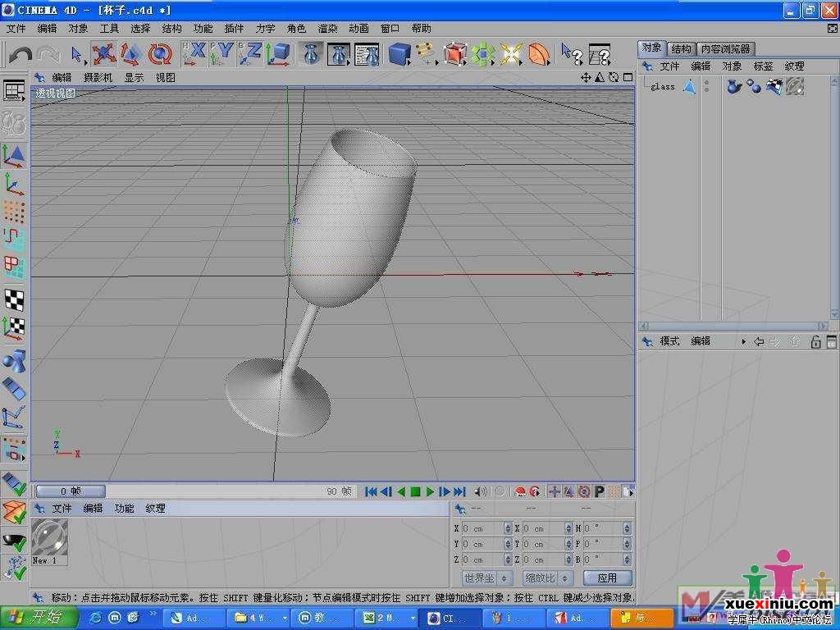Open the 显示 menu in the viewport

tap(134, 78)
